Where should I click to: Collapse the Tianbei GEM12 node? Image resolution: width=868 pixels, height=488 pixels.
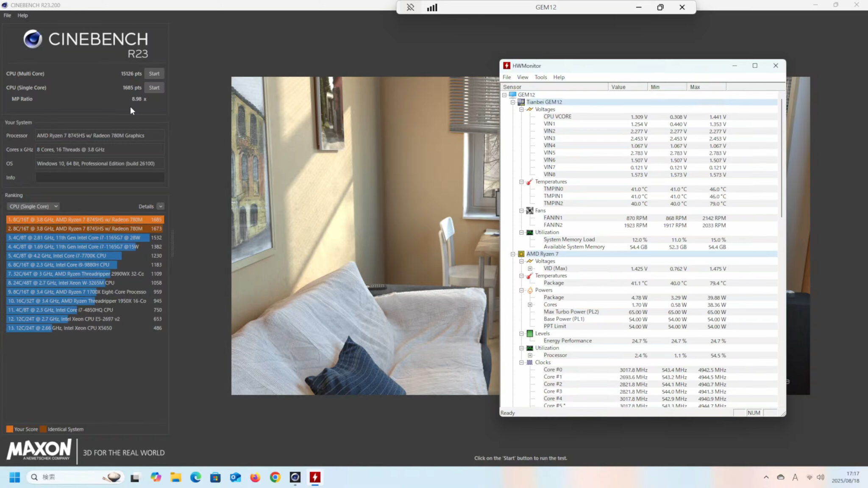point(513,102)
